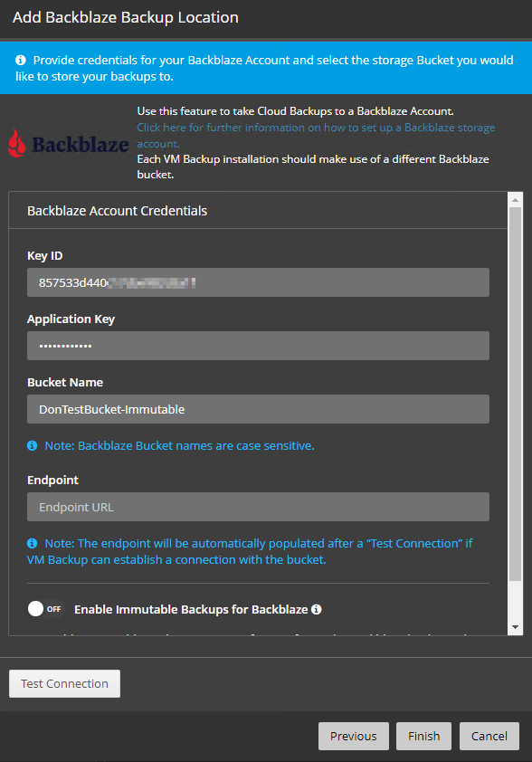Click the Test Connection button
532x762 pixels.
pyautogui.click(x=64, y=684)
